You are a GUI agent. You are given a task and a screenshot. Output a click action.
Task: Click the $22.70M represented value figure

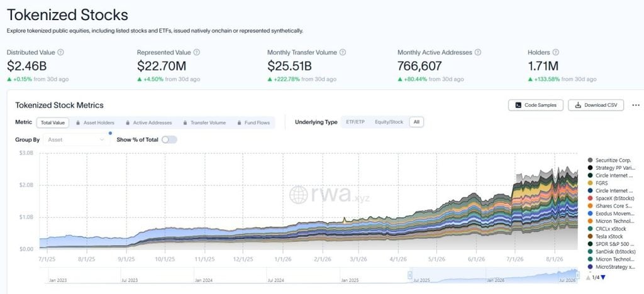[x=162, y=65]
